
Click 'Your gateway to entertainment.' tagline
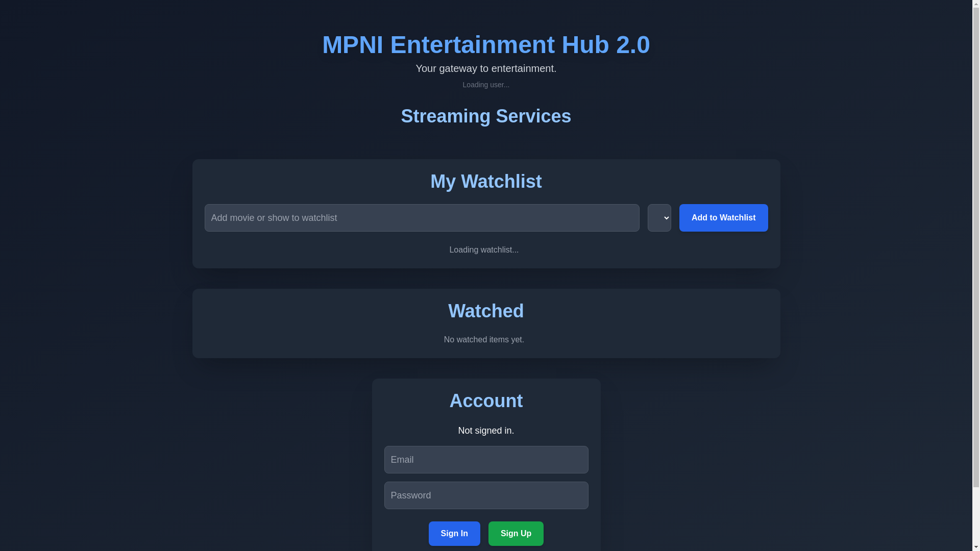tap(486, 68)
